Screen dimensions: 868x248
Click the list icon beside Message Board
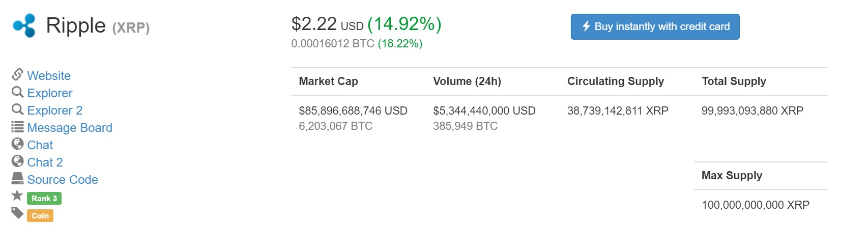point(17,127)
